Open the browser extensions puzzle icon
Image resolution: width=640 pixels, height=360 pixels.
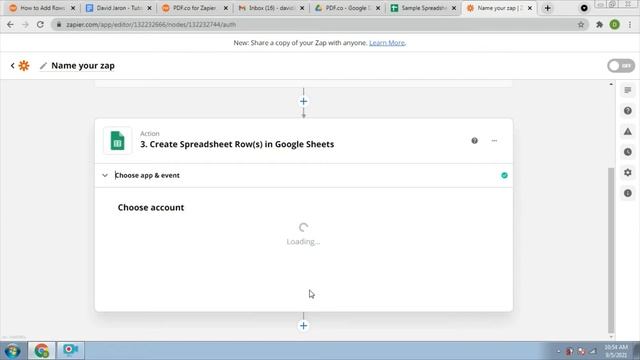(599, 25)
